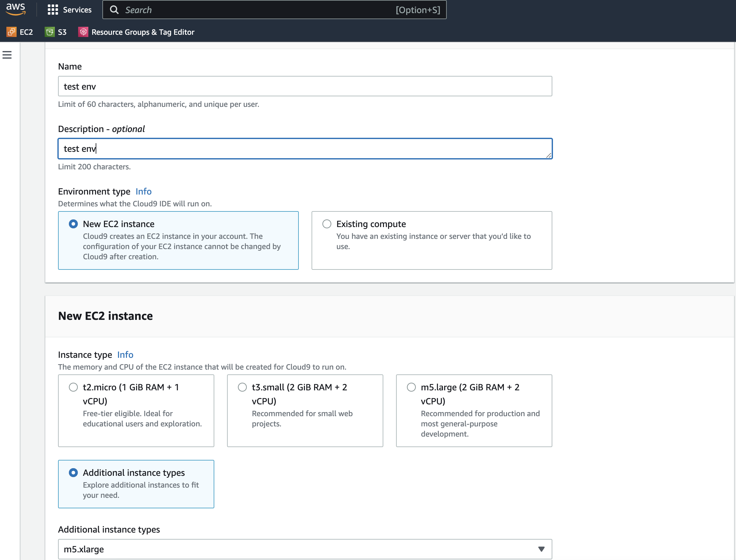Select the Existing compute radio option
Image resolution: width=736 pixels, height=560 pixels.
[327, 224]
